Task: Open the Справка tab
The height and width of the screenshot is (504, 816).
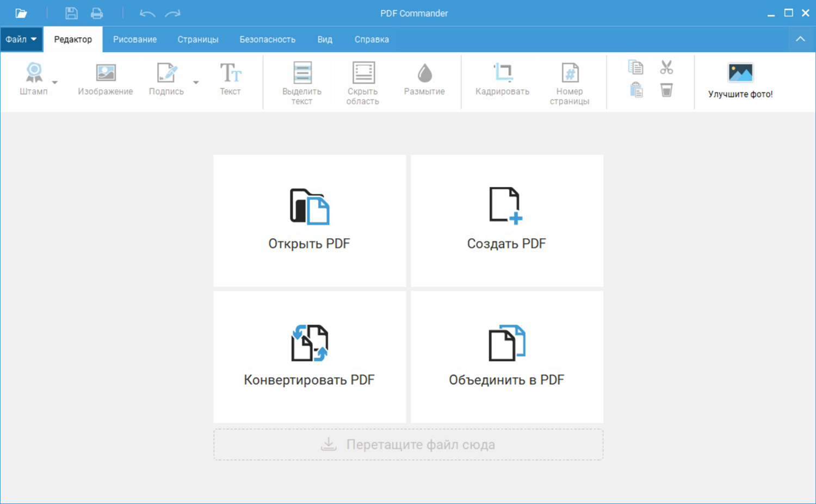Action: pyautogui.click(x=372, y=39)
